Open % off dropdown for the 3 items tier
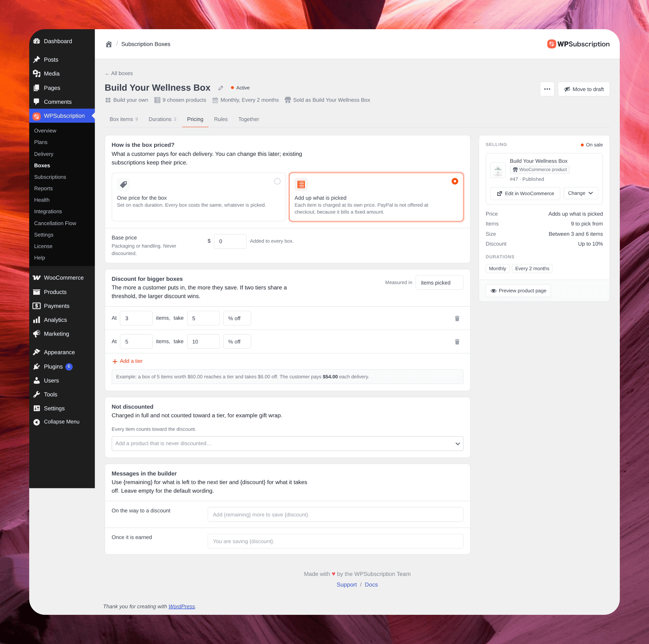 coord(237,318)
